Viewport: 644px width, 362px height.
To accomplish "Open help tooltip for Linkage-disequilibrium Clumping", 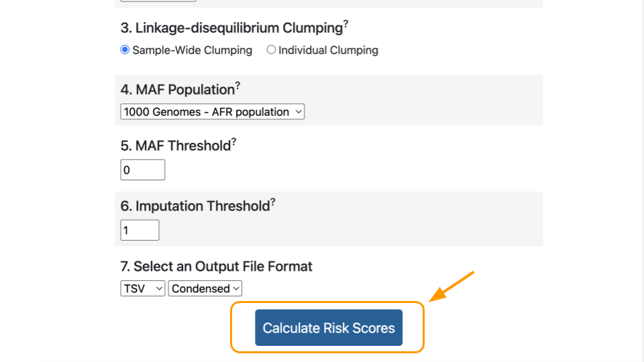I will point(346,24).
